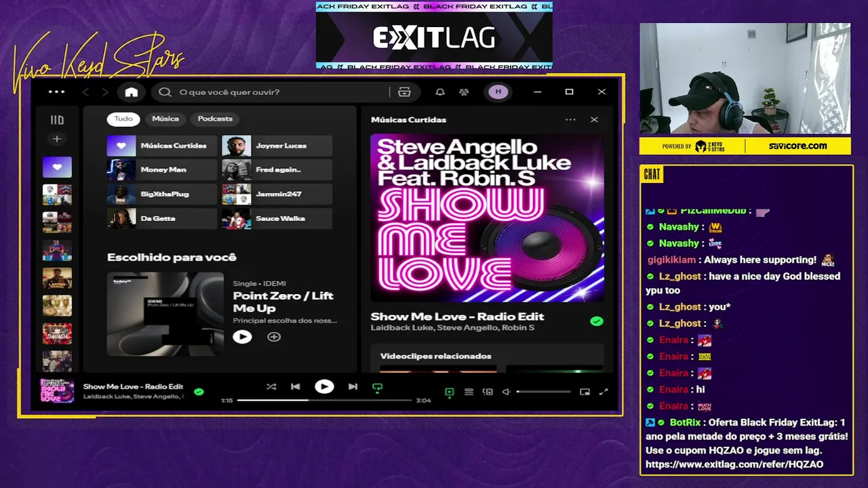
Task: Open the Sauce Walka tile
Action: pos(277,219)
